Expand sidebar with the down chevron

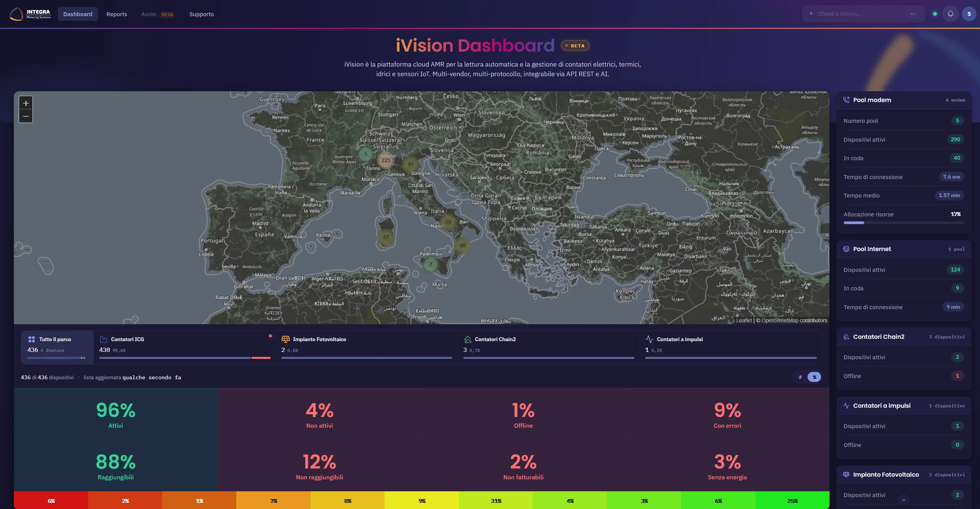point(903,500)
